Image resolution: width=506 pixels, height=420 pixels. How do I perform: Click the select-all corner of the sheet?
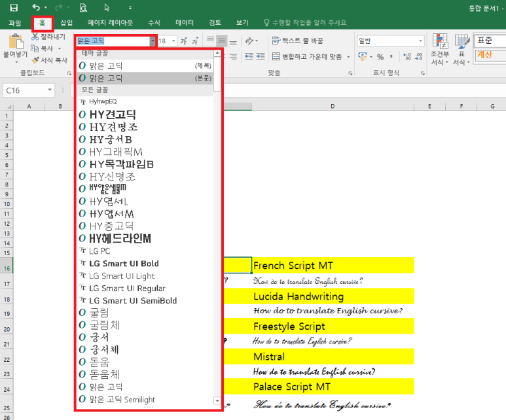tap(9, 106)
